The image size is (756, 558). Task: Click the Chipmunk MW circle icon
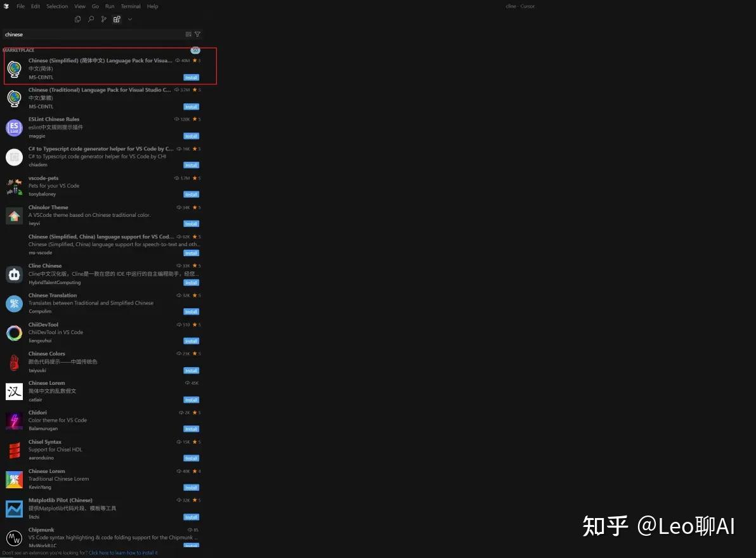point(14,538)
